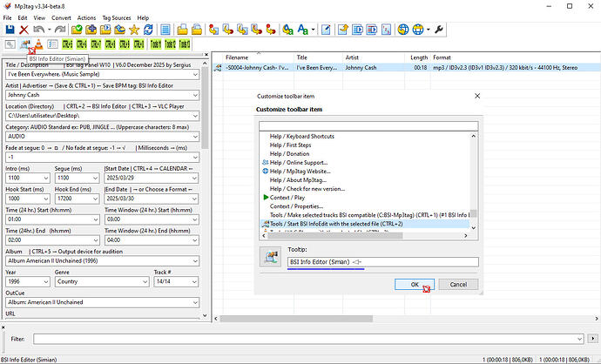Click the tool icon preview button beside Tooltip
Image resolution: width=601 pixels, height=364 pixels.
click(271, 257)
